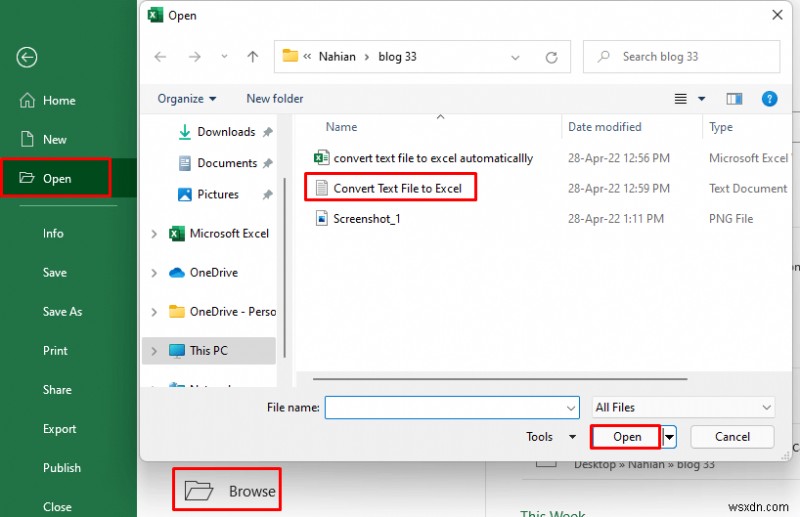Image resolution: width=800 pixels, height=517 pixels.
Task: Open recent locations dropdown arrow
Action: pyautogui.click(x=224, y=57)
